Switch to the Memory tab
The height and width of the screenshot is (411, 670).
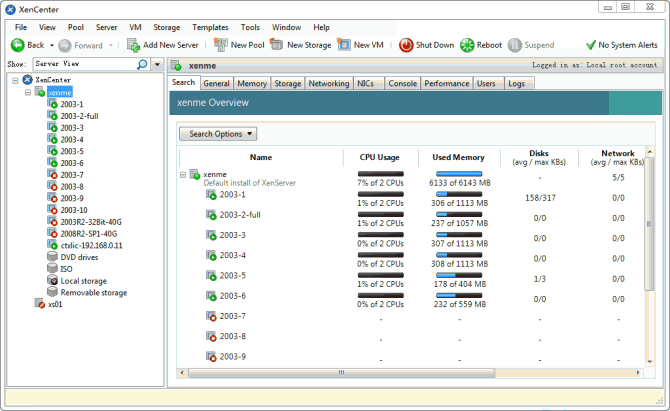[x=252, y=84]
